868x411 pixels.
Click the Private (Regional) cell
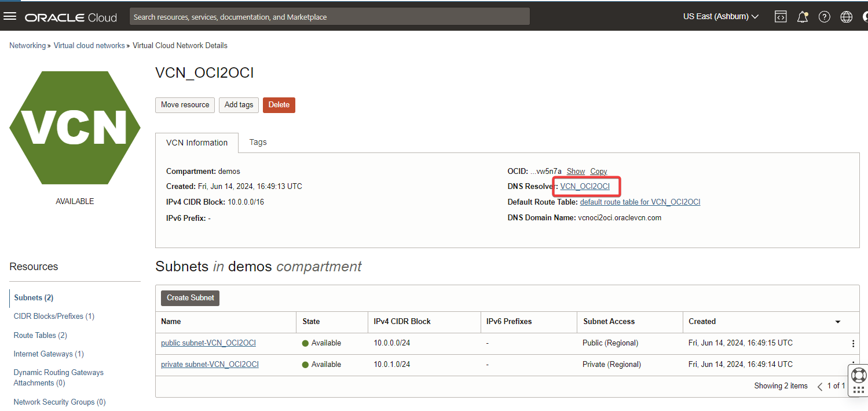click(x=611, y=365)
